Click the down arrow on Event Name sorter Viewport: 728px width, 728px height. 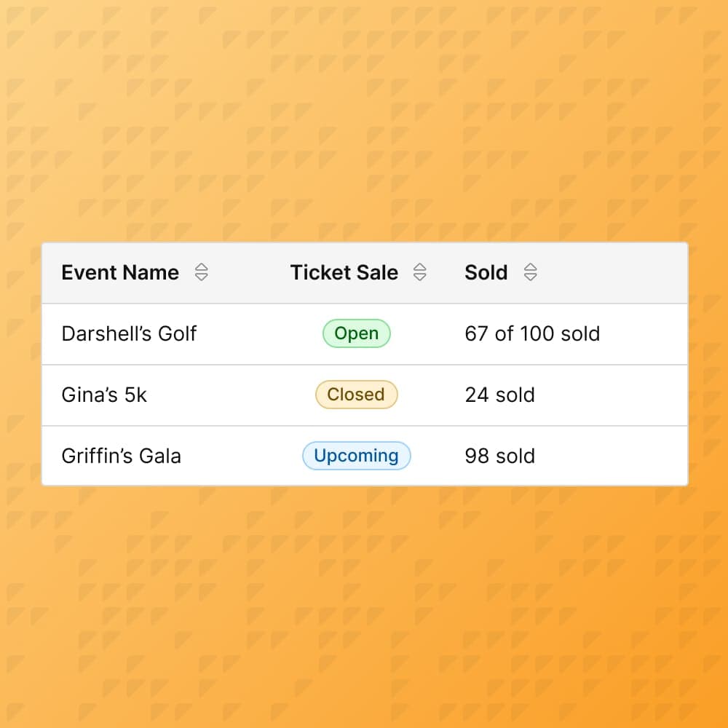click(201, 277)
